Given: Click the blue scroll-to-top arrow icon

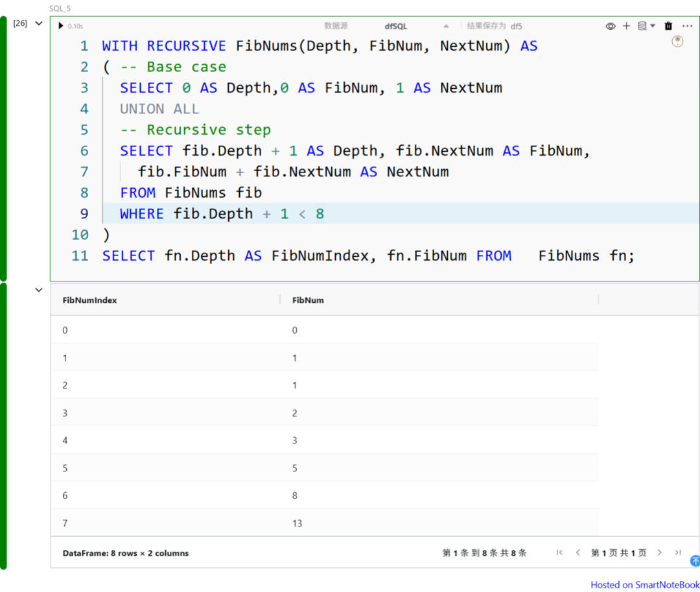Looking at the screenshot, I should click(695, 561).
